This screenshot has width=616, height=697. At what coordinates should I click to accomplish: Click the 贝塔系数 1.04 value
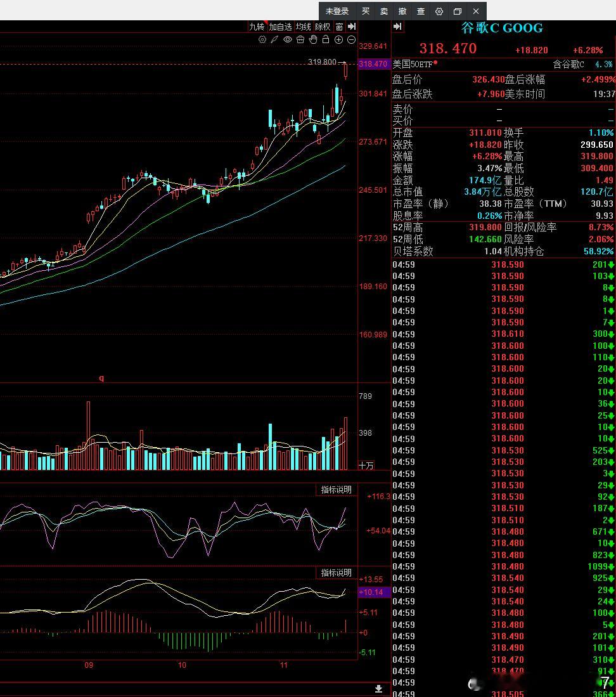(493, 252)
